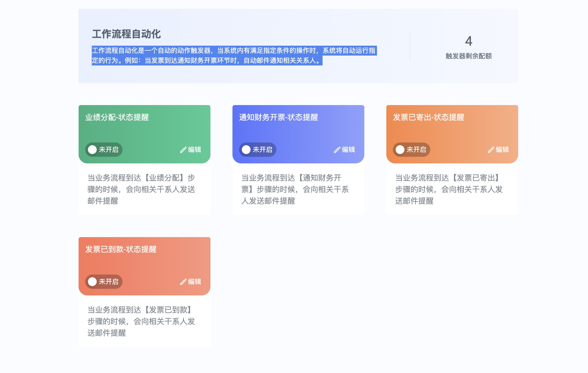Viewport: 588px width, 373px height.
Task: Click the 触发器剩余配额 label
Action: pos(469,56)
